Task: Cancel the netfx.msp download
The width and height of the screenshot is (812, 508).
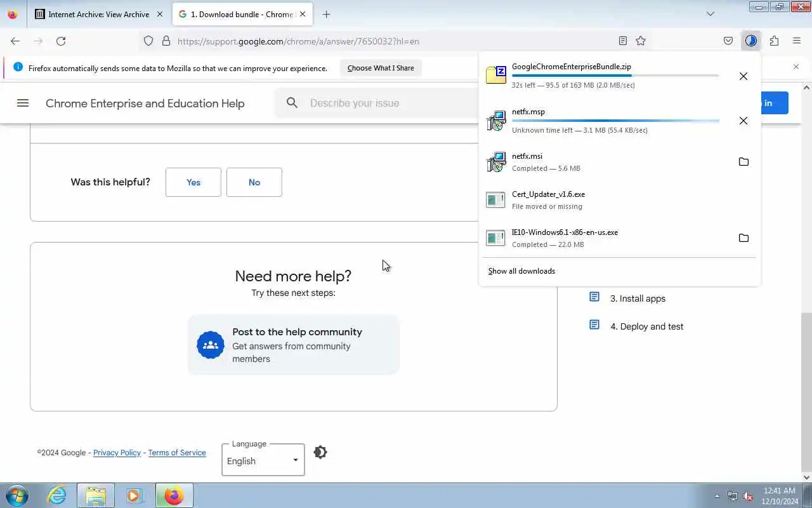Action: tap(743, 121)
